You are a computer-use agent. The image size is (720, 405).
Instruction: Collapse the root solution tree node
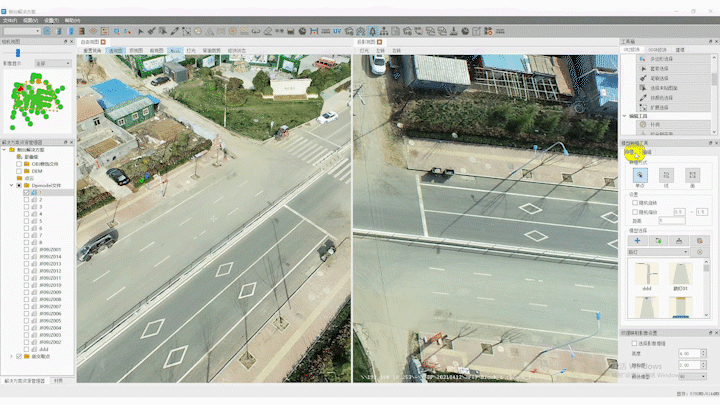pos(5,150)
